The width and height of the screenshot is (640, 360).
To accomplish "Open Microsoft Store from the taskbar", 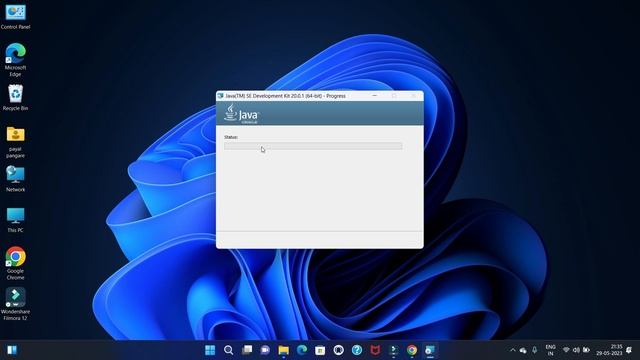I will [320, 350].
